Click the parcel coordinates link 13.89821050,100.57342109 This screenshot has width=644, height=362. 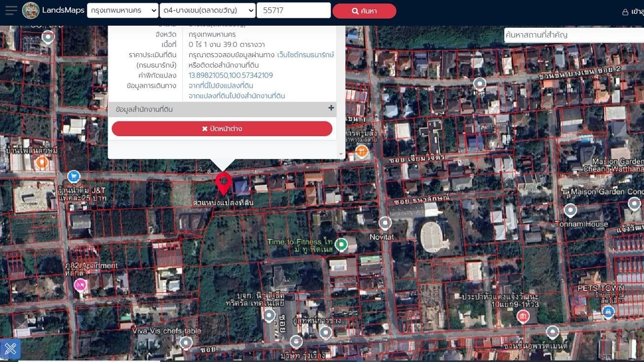coord(230,75)
